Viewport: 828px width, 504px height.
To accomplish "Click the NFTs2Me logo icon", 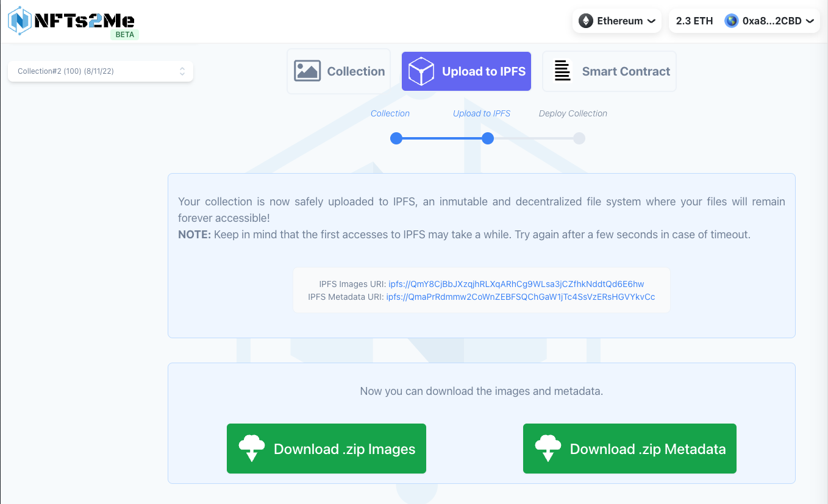I will click(20, 20).
